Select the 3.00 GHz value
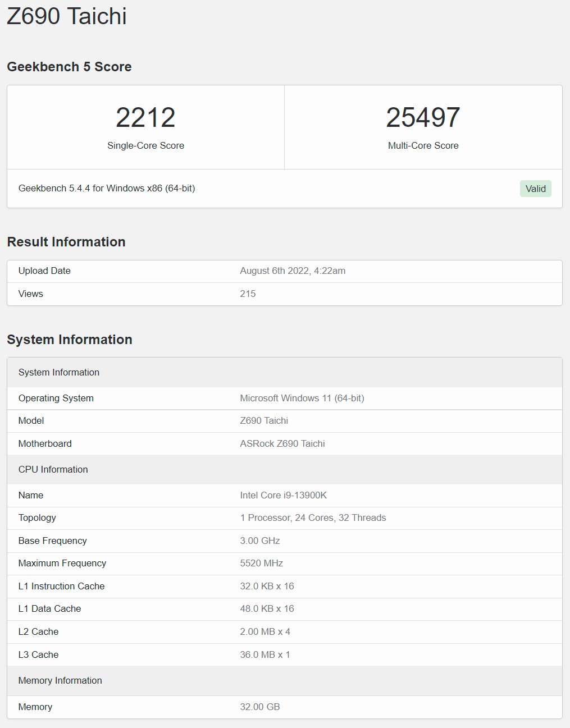This screenshot has height=728, width=570. pos(260,541)
